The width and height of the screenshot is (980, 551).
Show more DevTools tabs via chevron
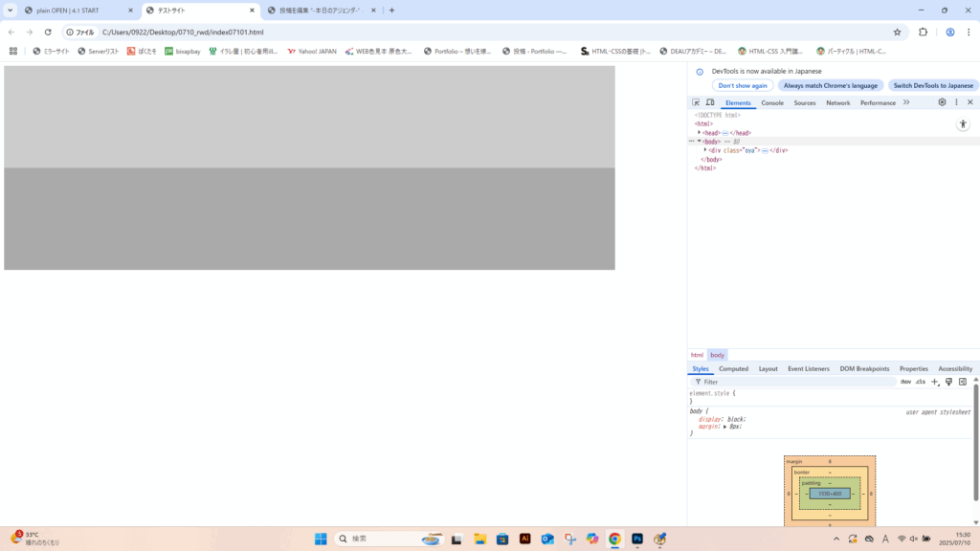[x=906, y=102]
